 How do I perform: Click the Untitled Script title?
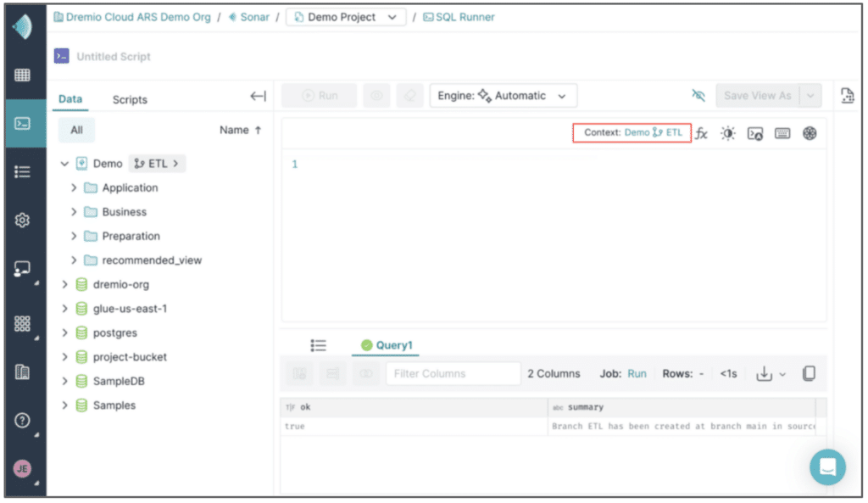(x=114, y=57)
